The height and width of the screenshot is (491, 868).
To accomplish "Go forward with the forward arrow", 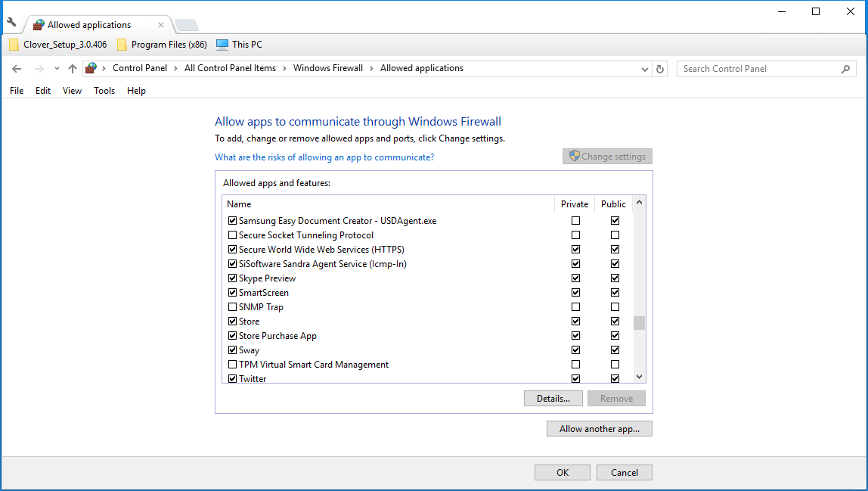I will [x=39, y=69].
